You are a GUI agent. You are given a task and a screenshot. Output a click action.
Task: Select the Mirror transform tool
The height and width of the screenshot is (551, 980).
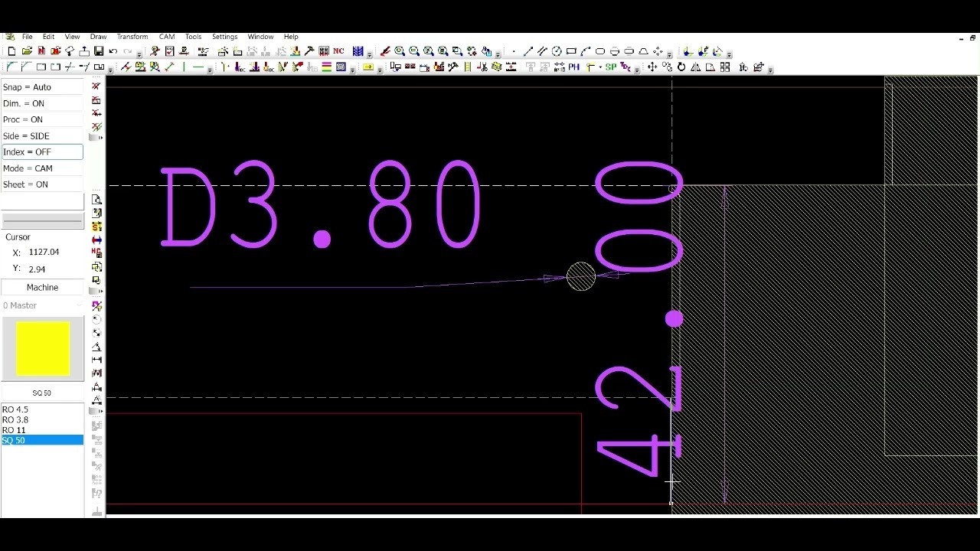click(x=696, y=67)
